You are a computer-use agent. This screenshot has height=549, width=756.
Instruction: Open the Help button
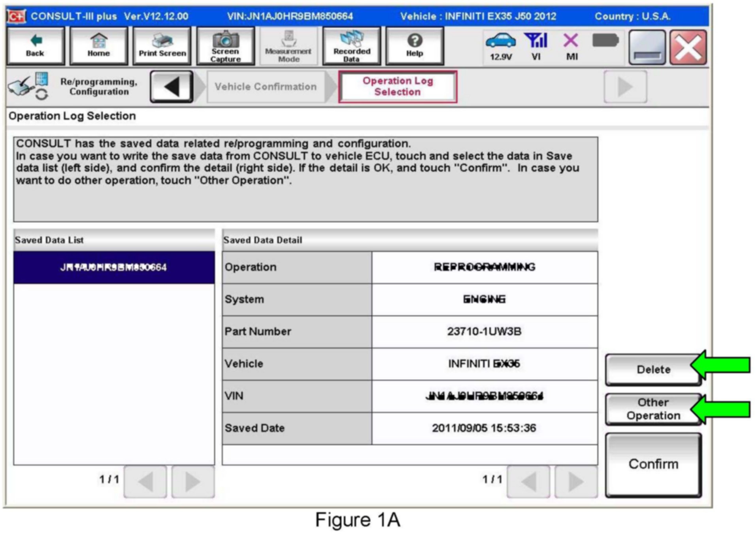pyautogui.click(x=414, y=46)
